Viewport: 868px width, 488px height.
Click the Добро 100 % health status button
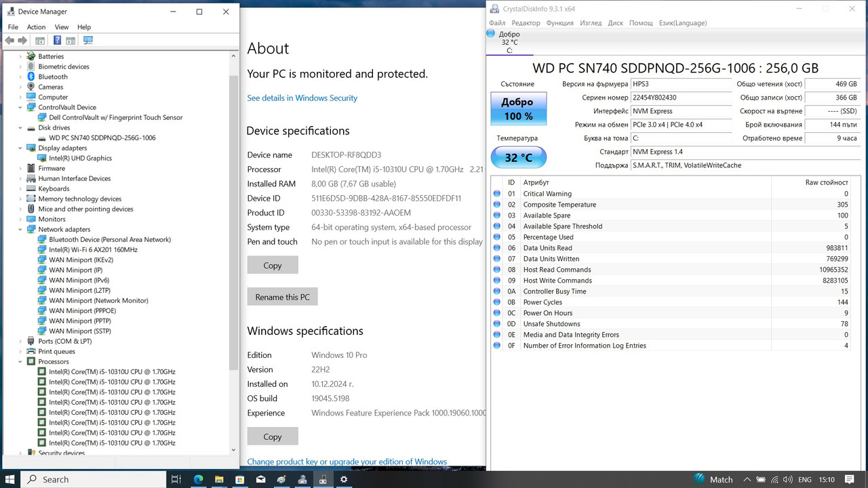coord(517,109)
